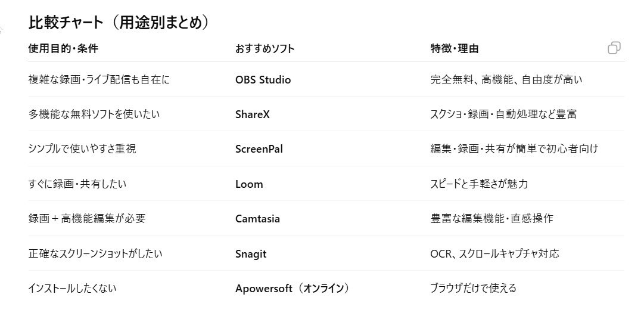Viewport: 644px width, 319px height.
Task: Click the 特徴・理由 column header
Action: point(455,49)
